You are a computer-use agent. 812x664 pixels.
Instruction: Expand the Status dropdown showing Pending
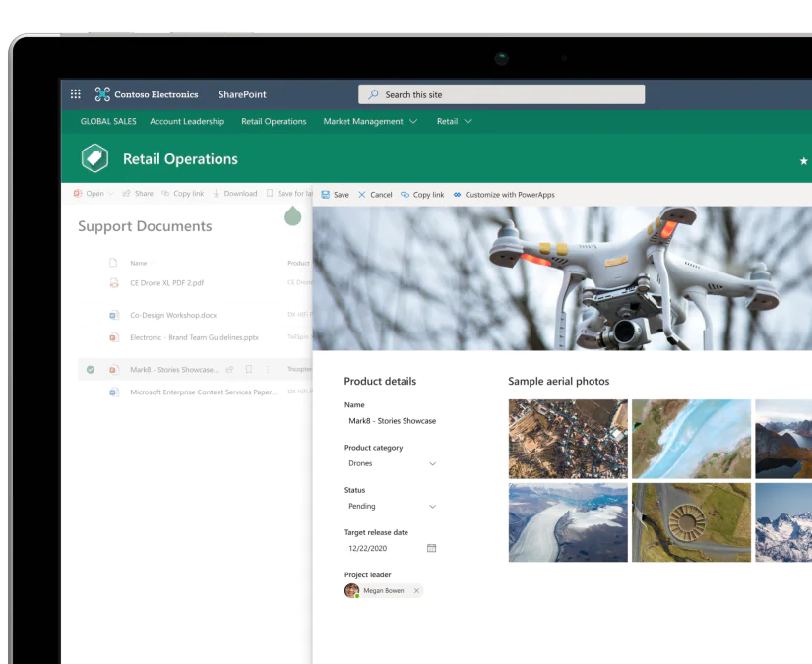pyautogui.click(x=432, y=507)
